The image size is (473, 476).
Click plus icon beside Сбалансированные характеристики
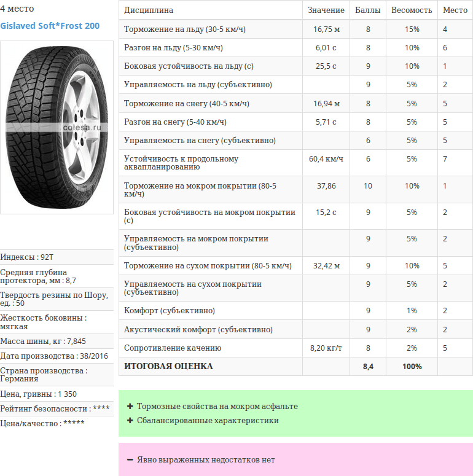(x=130, y=421)
